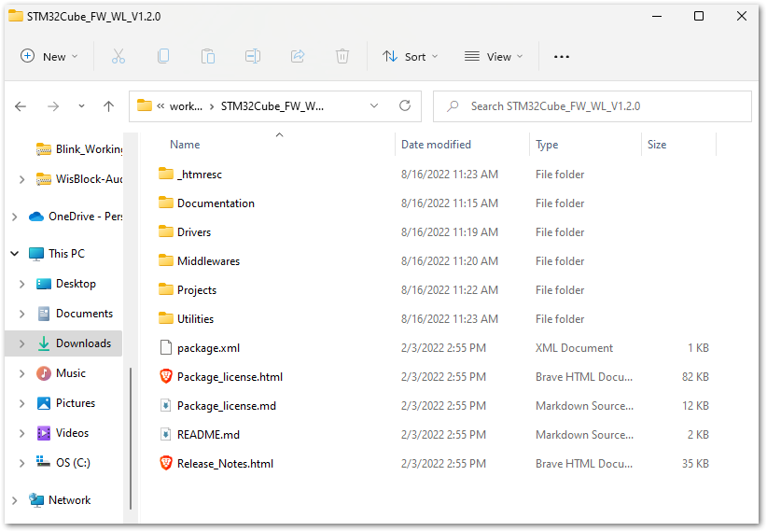
Task: Sort by the Name column header
Action: point(185,145)
